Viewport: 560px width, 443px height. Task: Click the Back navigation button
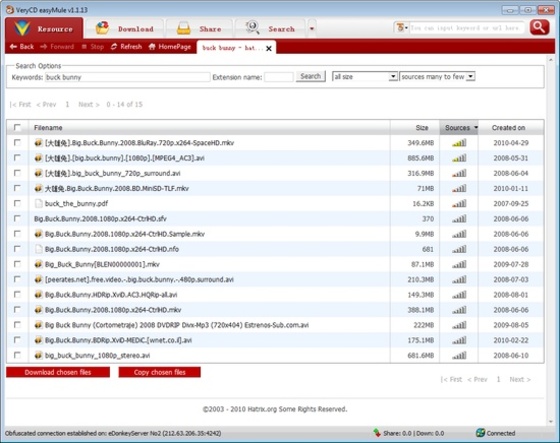tap(22, 47)
